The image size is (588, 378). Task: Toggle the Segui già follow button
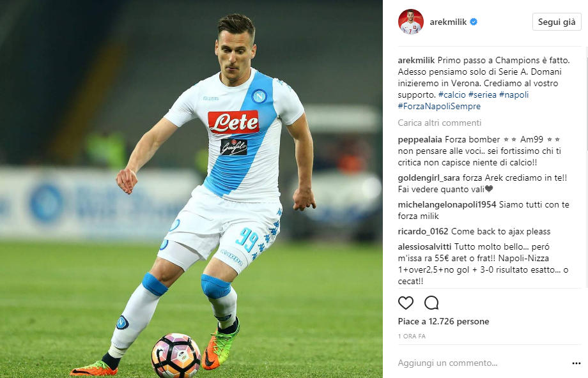pyautogui.click(x=557, y=22)
